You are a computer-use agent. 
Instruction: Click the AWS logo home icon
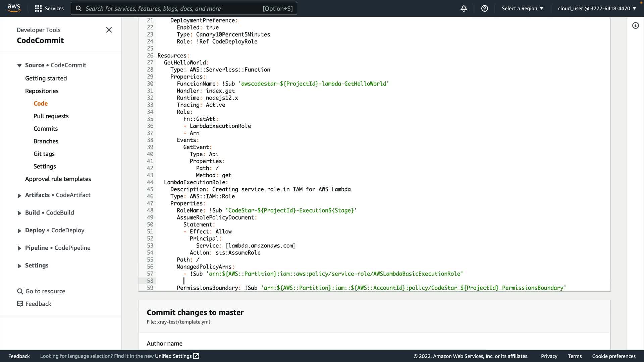point(14,8)
